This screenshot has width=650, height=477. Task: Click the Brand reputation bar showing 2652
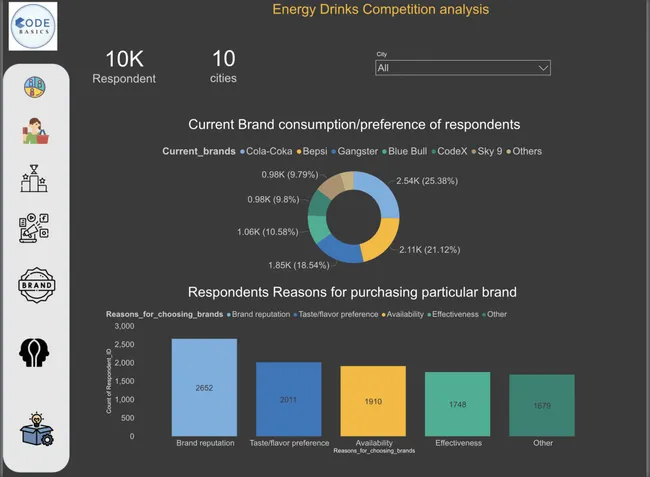pyautogui.click(x=204, y=387)
